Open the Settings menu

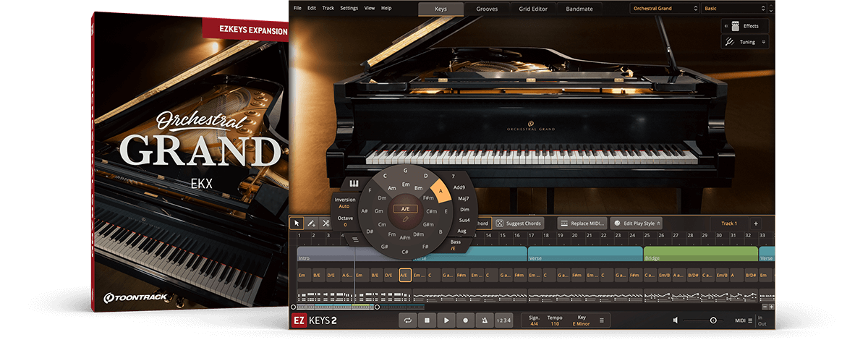[x=349, y=8]
